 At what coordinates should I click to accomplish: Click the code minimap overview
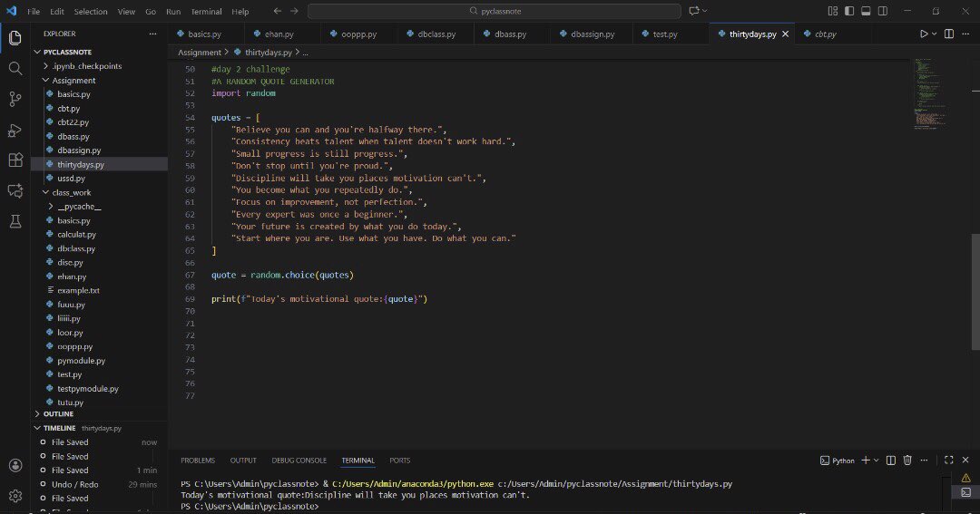pos(930,93)
